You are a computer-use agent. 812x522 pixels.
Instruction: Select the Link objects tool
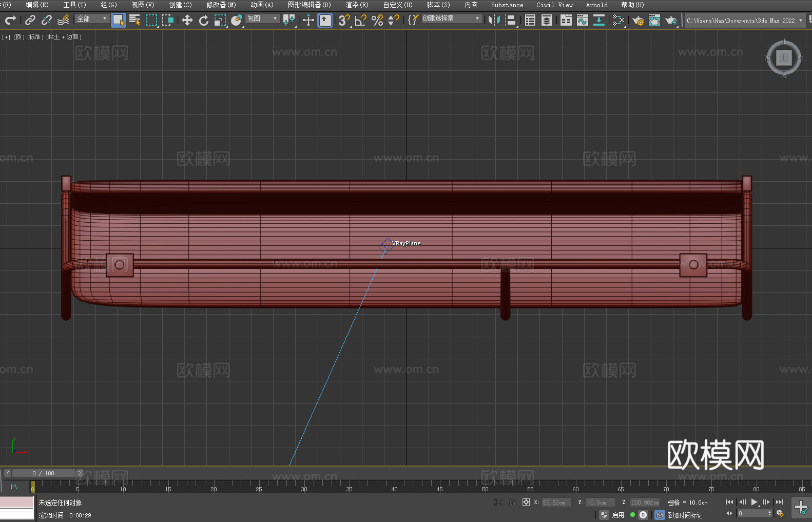click(x=30, y=20)
